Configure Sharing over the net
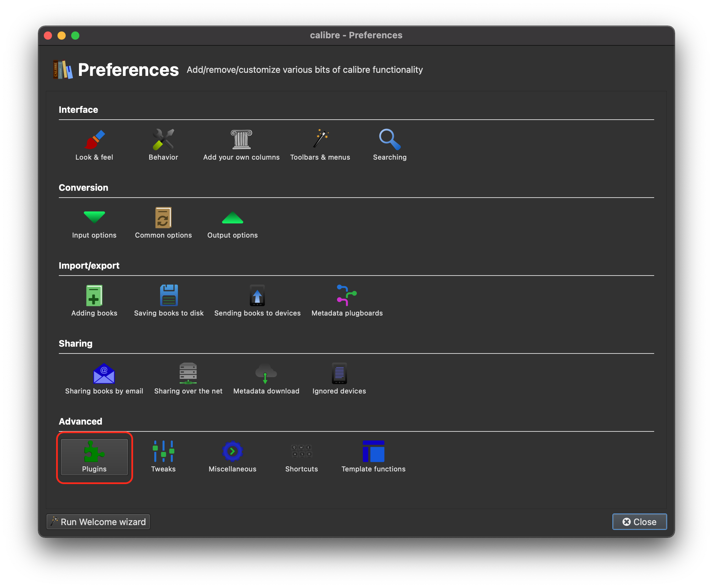The height and width of the screenshot is (588, 713). (188, 378)
